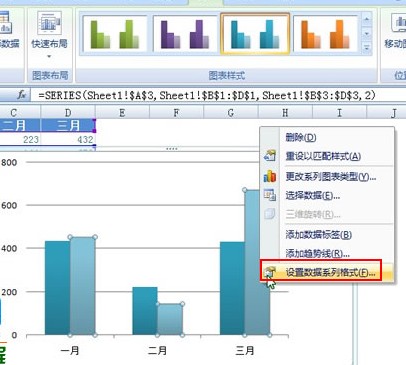The width and height of the screenshot is (406, 365).
Task: Click the fx insert function icon
Action: [22, 95]
